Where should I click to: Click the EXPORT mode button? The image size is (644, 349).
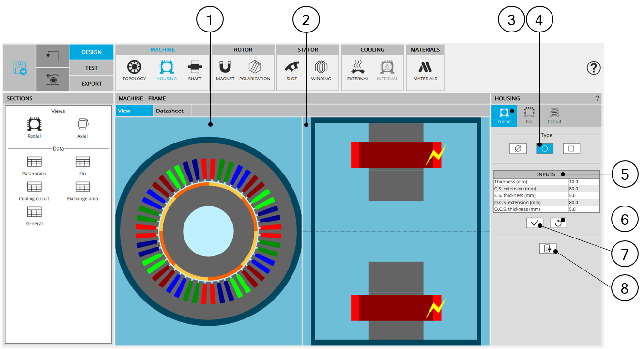pos(92,83)
